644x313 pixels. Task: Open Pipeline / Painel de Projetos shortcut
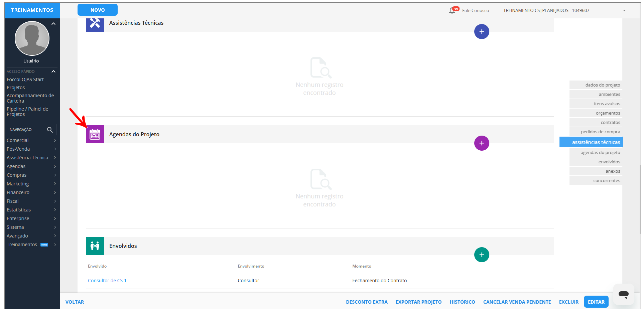click(27, 112)
